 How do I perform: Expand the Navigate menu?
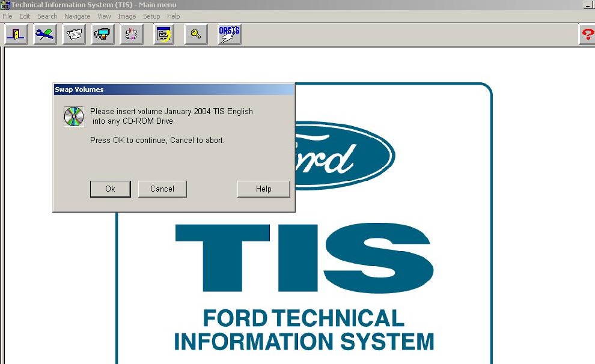click(x=78, y=16)
